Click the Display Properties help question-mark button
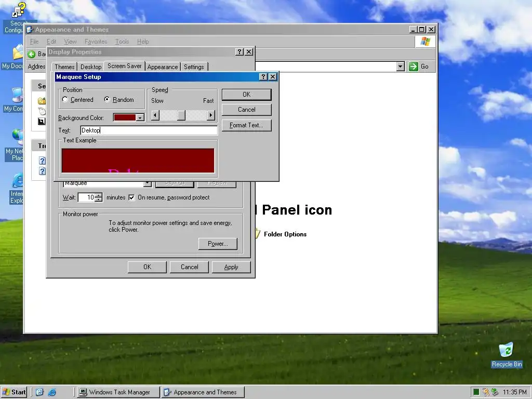Image resolution: width=532 pixels, height=399 pixels. pos(240,51)
